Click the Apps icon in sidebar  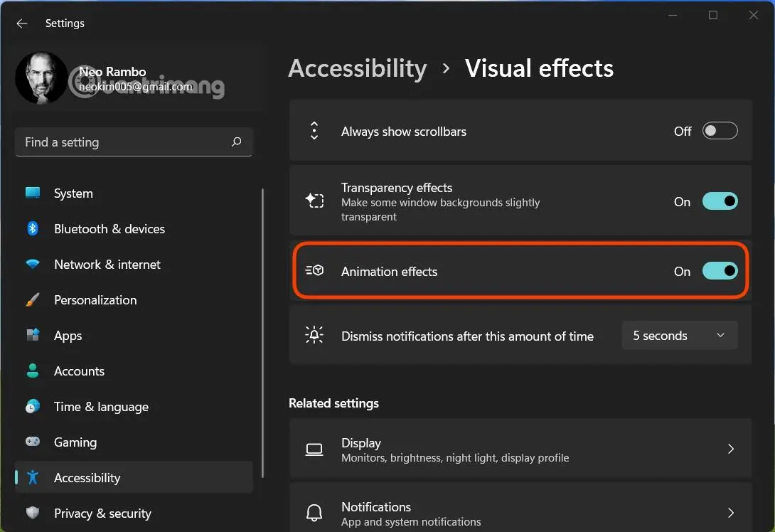33,335
